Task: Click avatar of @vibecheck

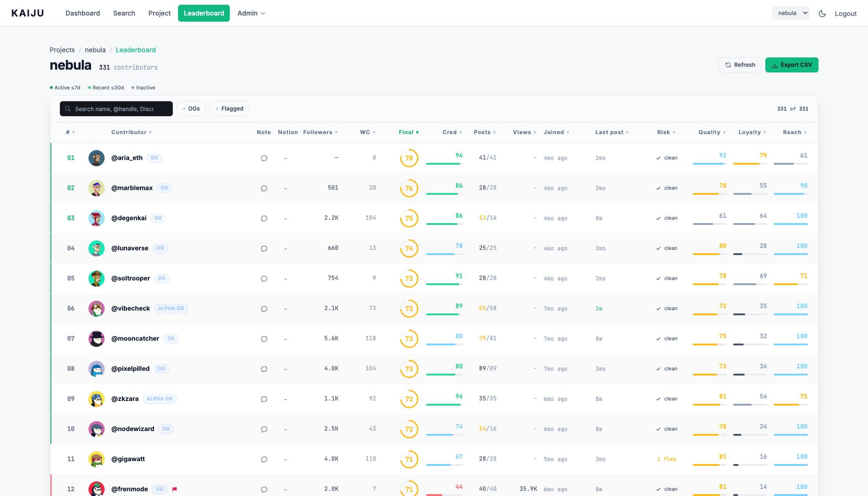Action: [x=97, y=309]
